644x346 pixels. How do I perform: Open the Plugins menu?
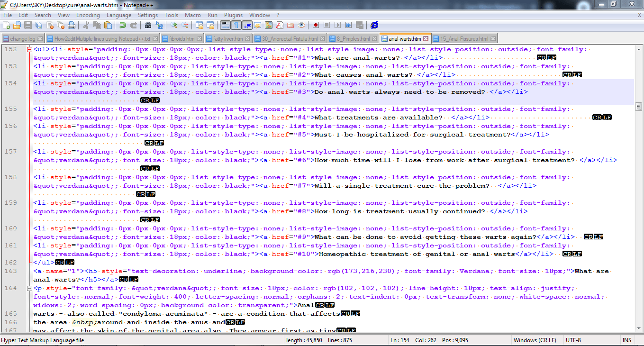tap(233, 15)
